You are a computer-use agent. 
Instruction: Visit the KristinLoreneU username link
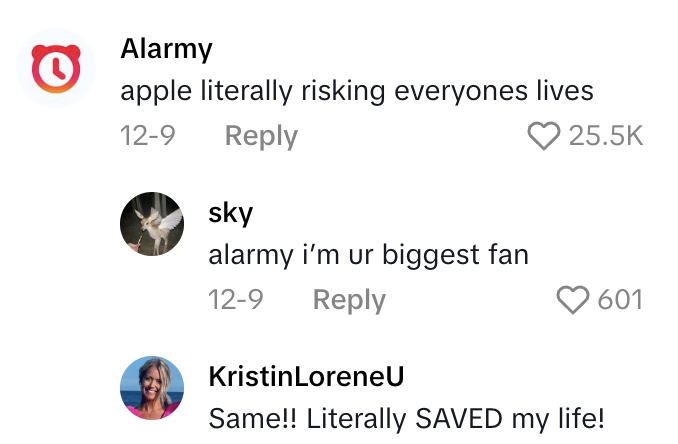(304, 376)
